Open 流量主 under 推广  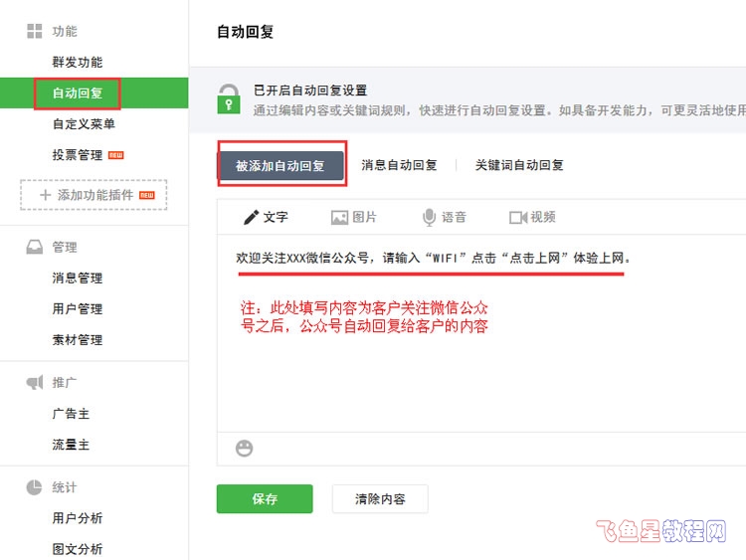point(71,445)
